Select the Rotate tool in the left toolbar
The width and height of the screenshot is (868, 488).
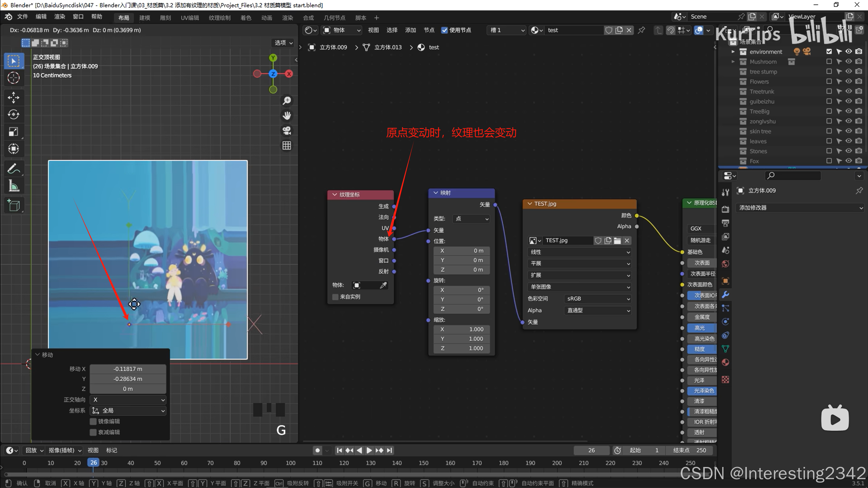coord(14,115)
